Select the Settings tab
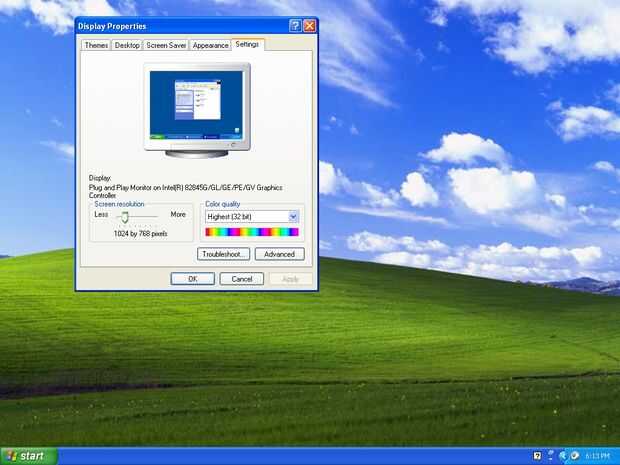 point(248,44)
